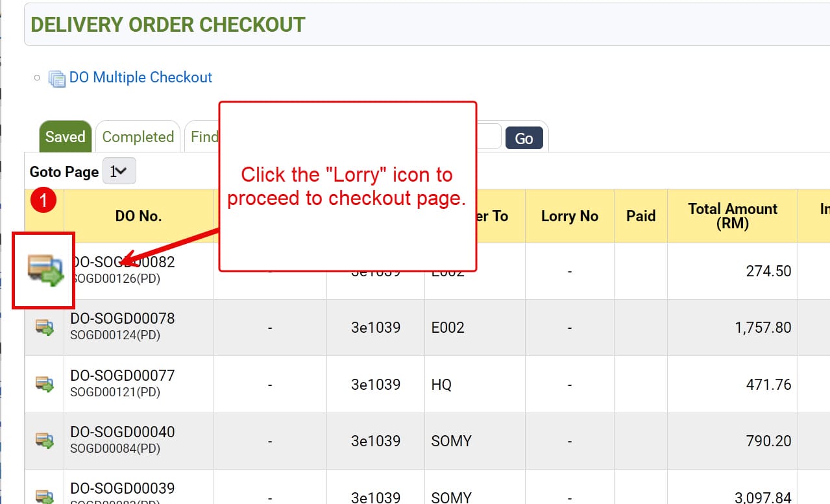This screenshot has width=830, height=504.
Task: Click the lorry icon for DO-SOGD00039
Action: click(x=44, y=496)
